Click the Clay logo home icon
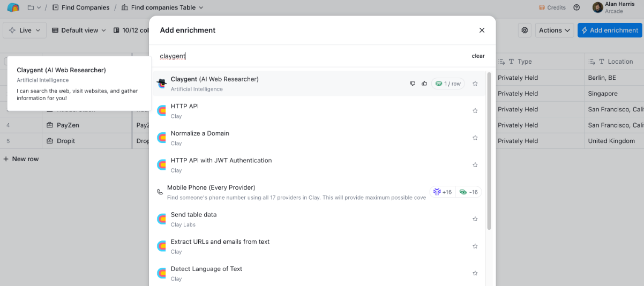The image size is (644, 286). [x=13, y=7]
